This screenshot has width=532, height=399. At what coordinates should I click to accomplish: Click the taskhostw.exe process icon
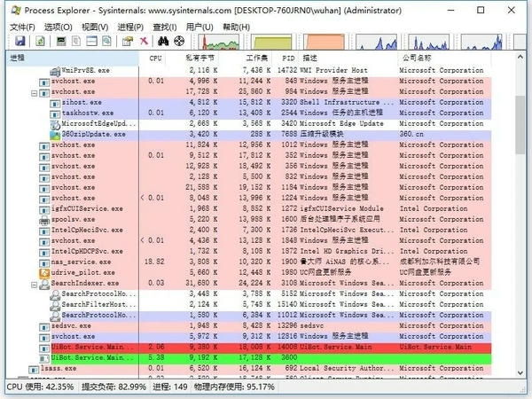click(x=55, y=113)
